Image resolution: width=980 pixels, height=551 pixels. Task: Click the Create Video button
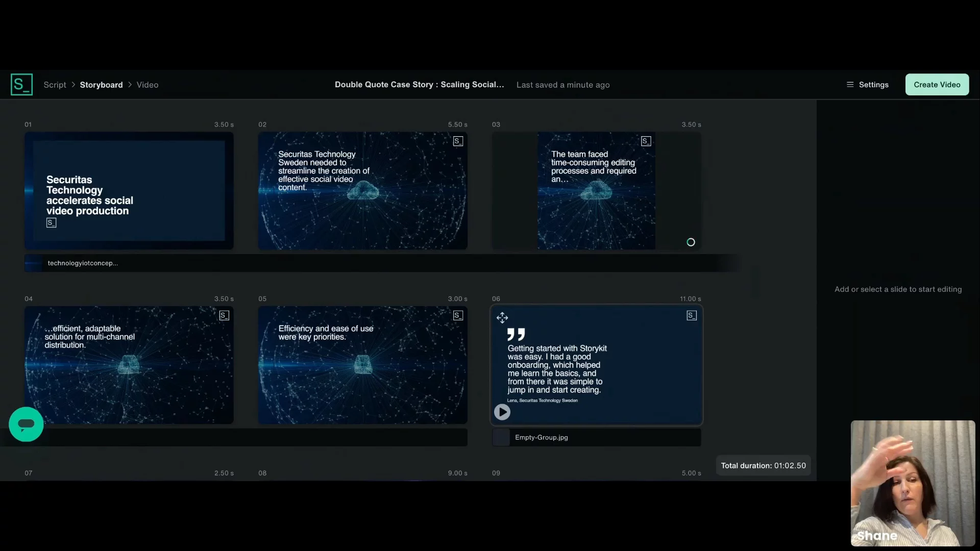point(937,85)
